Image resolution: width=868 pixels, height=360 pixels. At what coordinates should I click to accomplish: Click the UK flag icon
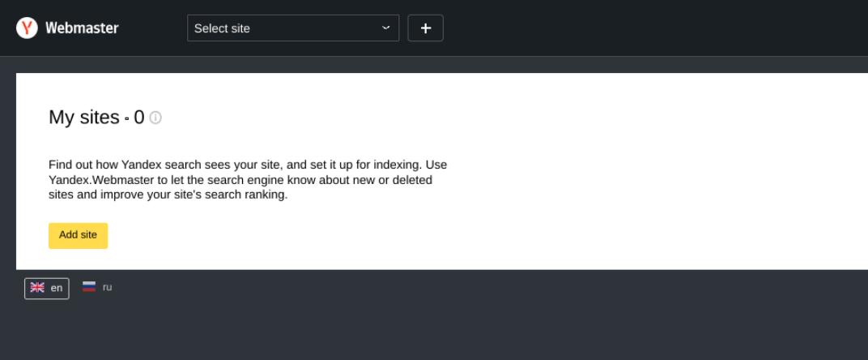(x=37, y=288)
